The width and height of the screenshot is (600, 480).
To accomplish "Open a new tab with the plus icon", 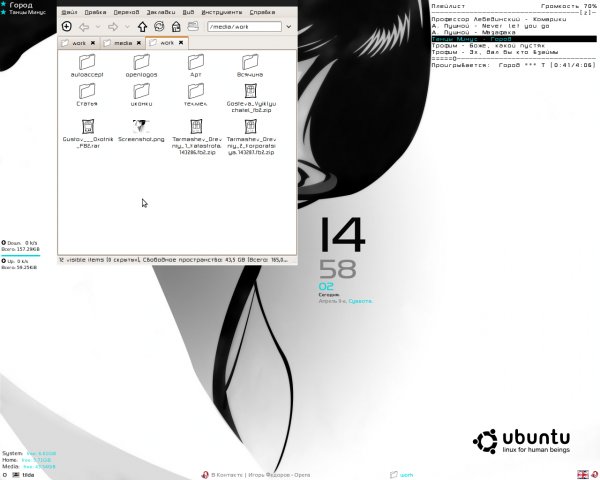I will pos(67,26).
